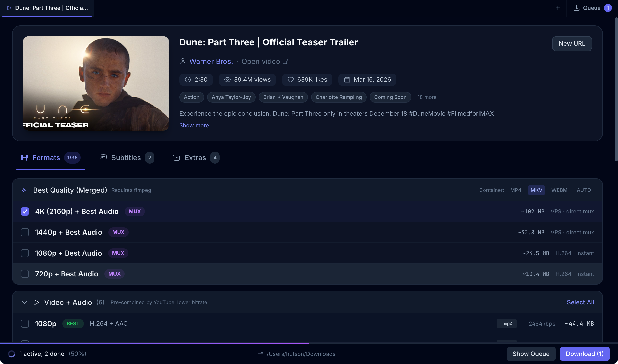Click the Action tag chip
618x364 pixels.
click(191, 97)
